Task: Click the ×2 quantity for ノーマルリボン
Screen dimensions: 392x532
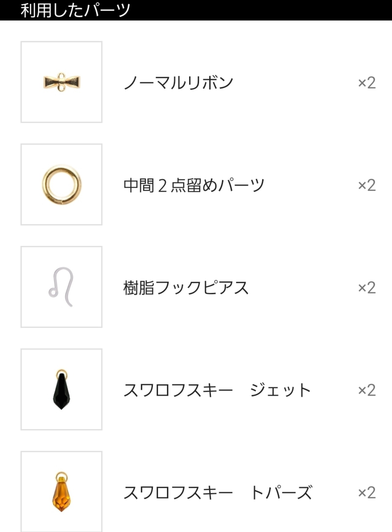Action: point(367,83)
